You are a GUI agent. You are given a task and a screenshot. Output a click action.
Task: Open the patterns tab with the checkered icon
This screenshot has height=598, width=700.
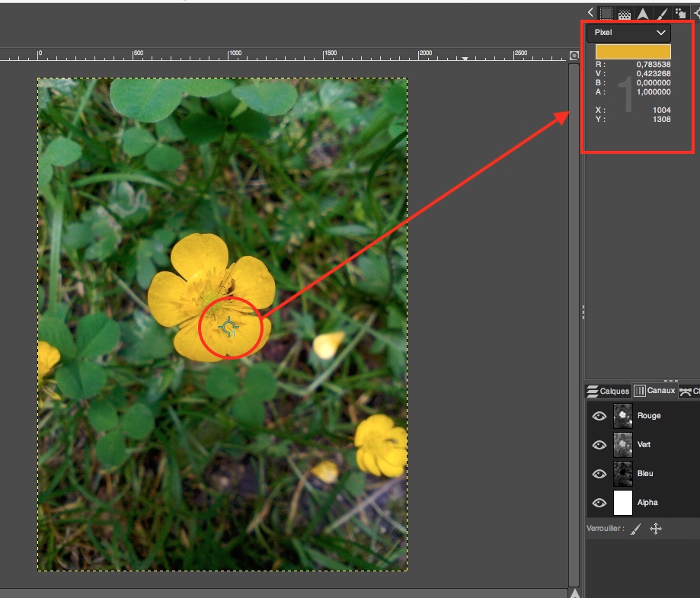click(625, 13)
